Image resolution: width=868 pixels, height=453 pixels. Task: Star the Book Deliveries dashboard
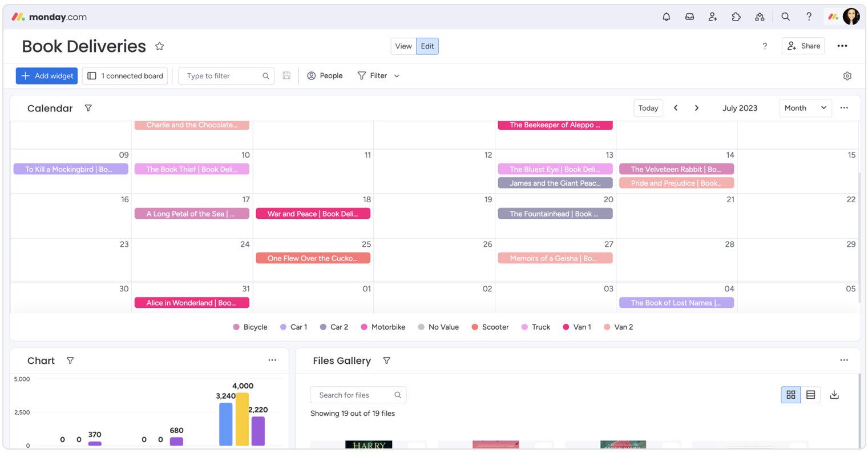tap(159, 46)
